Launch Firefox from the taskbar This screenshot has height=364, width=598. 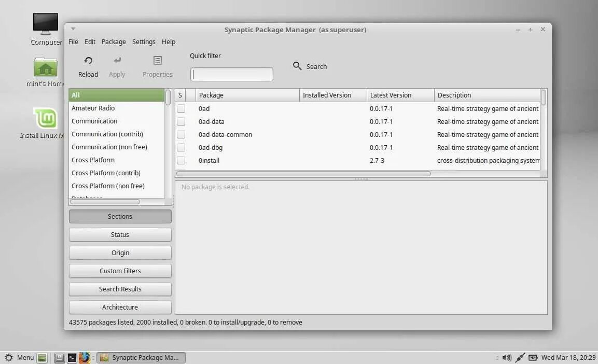[85, 358]
